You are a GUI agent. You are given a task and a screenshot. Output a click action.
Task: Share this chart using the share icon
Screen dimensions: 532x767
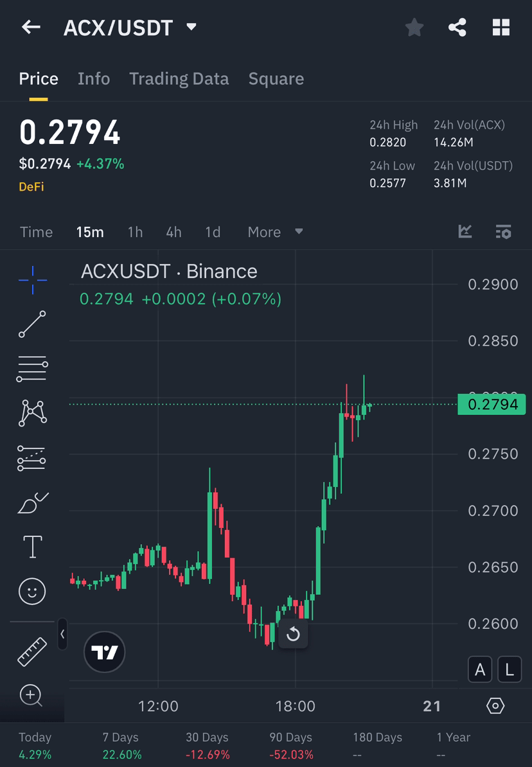457,27
